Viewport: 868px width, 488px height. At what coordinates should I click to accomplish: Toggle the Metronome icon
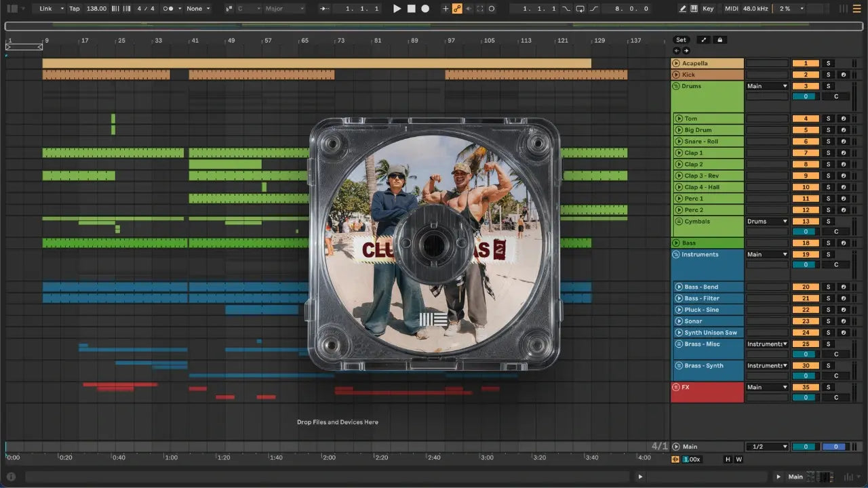pos(170,9)
